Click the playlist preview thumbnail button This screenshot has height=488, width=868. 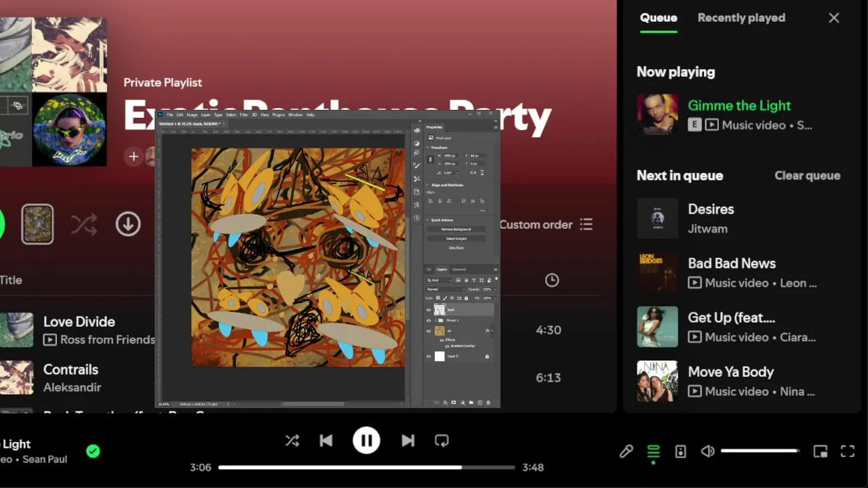pyautogui.click(x=37, y=224)
